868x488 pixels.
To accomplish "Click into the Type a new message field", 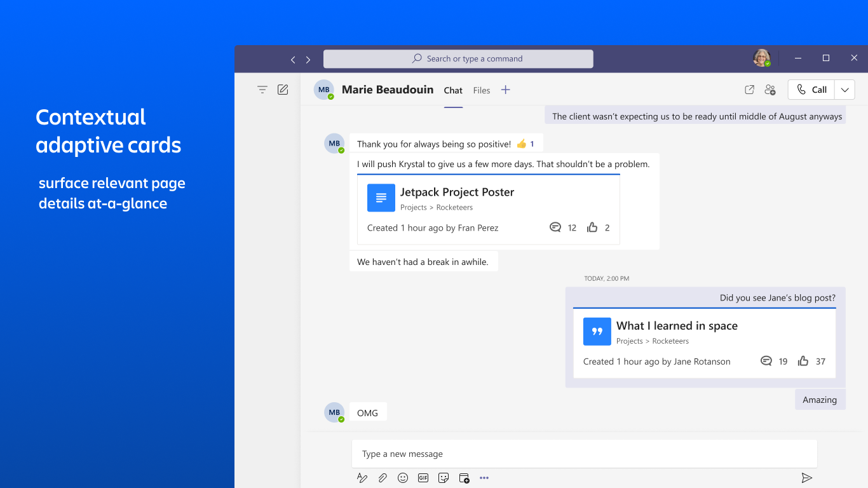I will coord(585,454).
